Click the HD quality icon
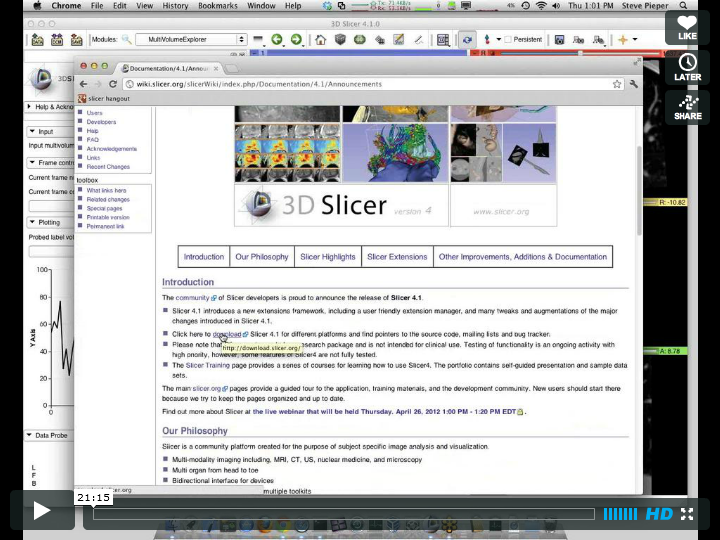 pos(659,514)
